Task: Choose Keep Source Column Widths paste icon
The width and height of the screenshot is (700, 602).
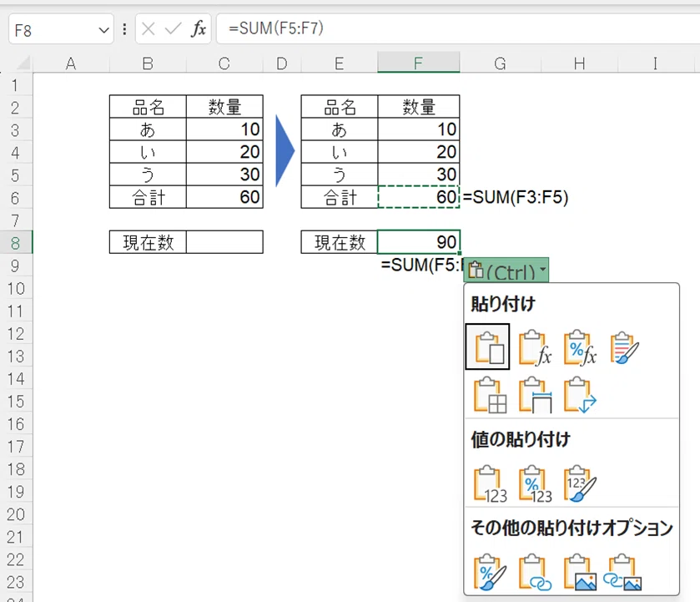Action: click(x=535, y=395)
